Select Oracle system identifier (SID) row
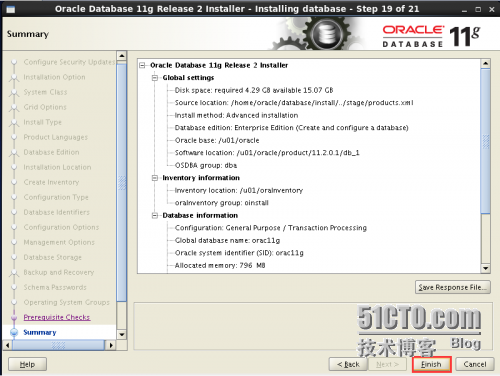This screenshot has height=376, width=500. click(239, 253)
